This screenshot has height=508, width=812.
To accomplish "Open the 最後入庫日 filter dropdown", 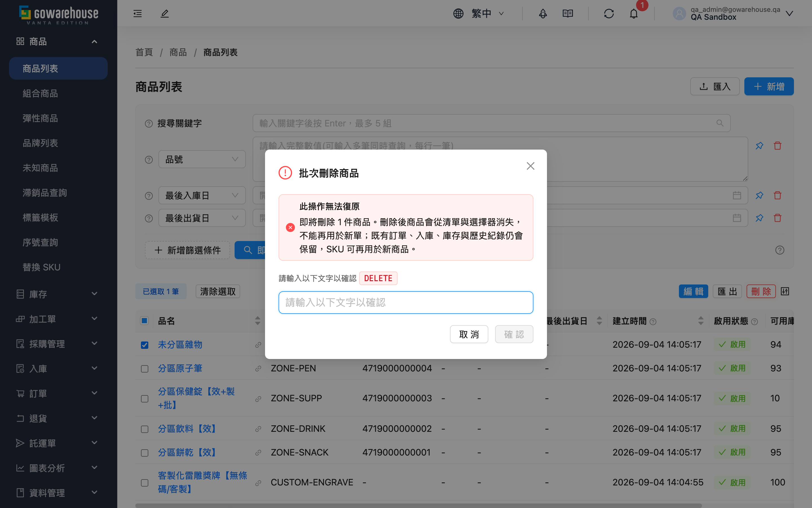I will click(202, 195).
